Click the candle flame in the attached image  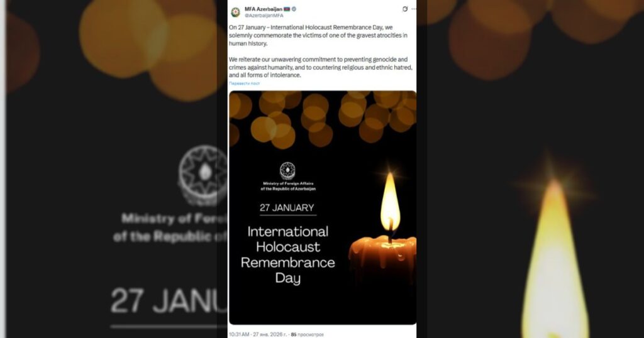tap(390, 201)
